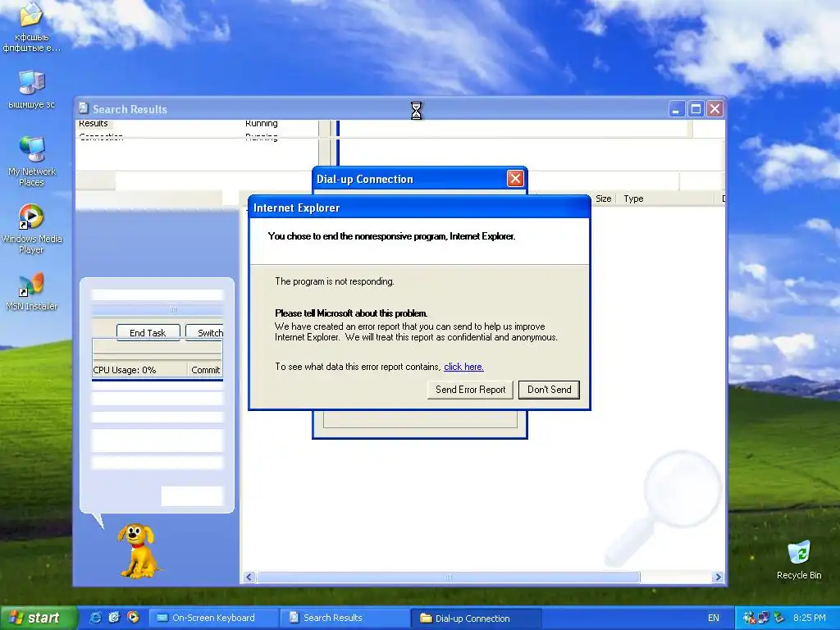840x630 pixels.
Task: Click the CPU Usage: 0% status text
Action: coord(125,370)
